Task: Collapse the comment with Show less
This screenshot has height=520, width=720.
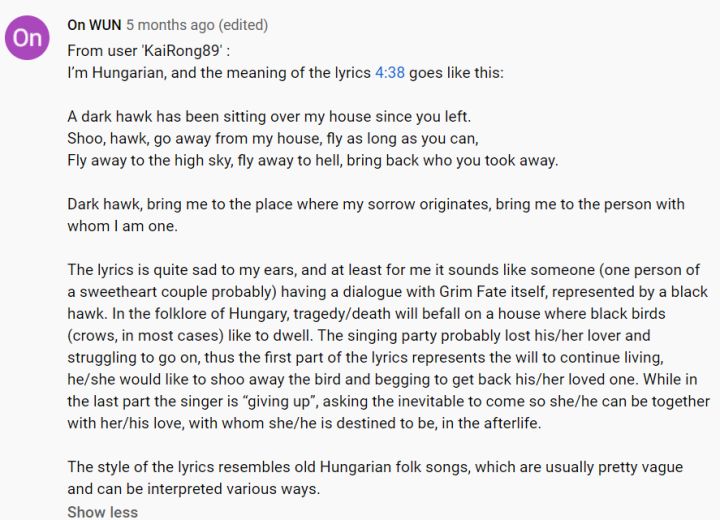Action: coord(102,512)
